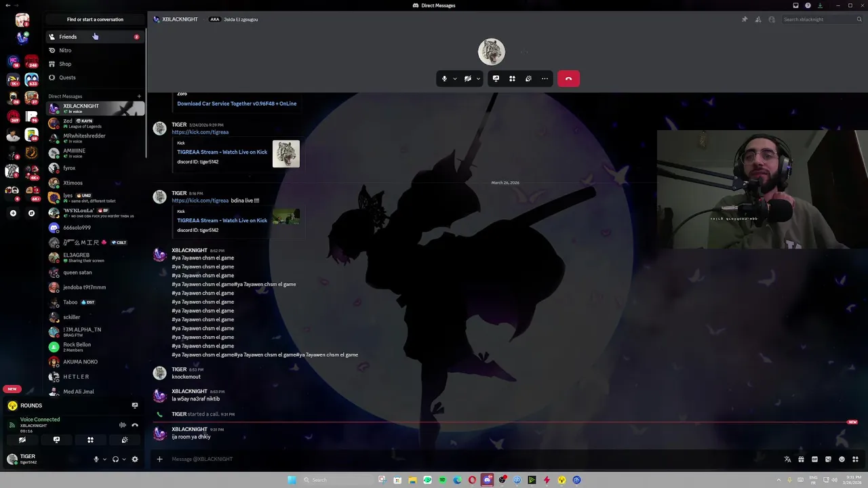Create a new DM with plus icon
868x488 pixels.
coord(139,96)
